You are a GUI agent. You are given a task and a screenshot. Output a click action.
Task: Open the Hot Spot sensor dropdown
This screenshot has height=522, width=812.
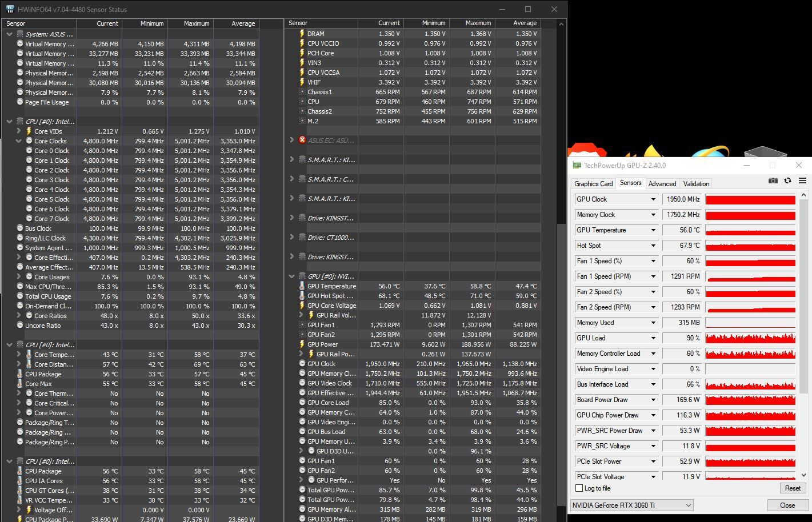pos(653,246)
